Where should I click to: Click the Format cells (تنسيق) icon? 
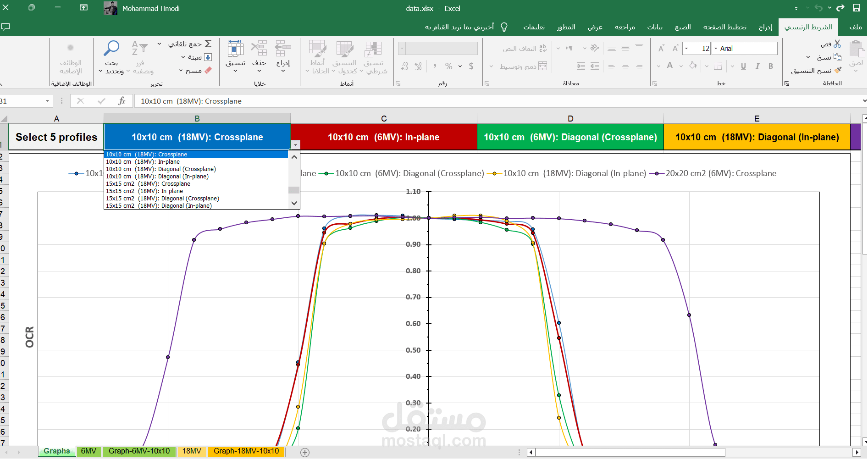(235, 49)
